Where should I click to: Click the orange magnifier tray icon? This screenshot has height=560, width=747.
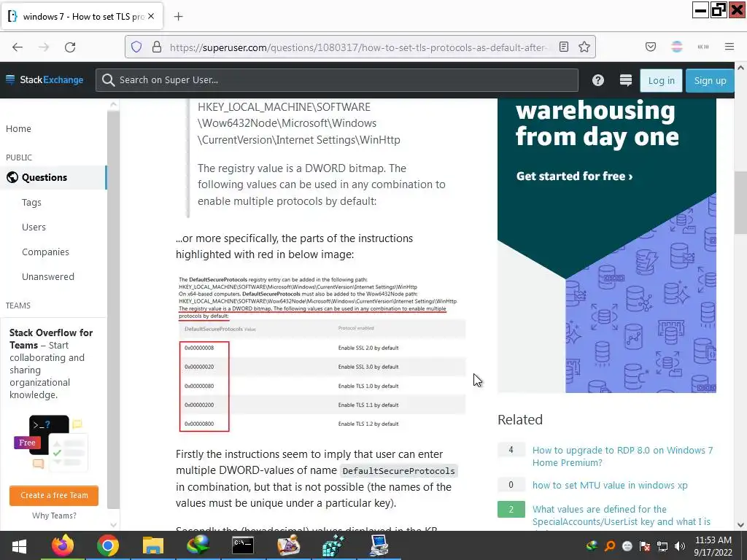609,546
